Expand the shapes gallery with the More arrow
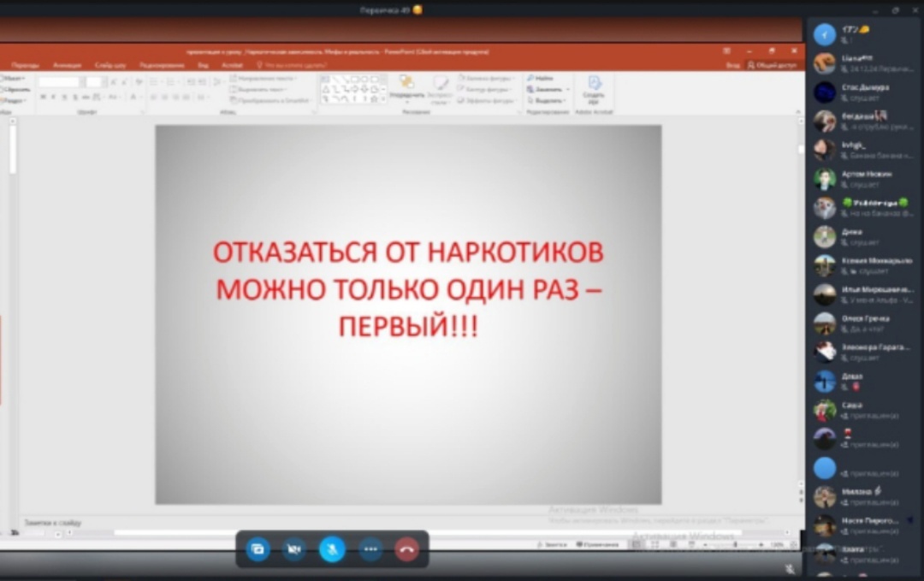The height and width of the screenshot is (581, 924). pos(383,99)
